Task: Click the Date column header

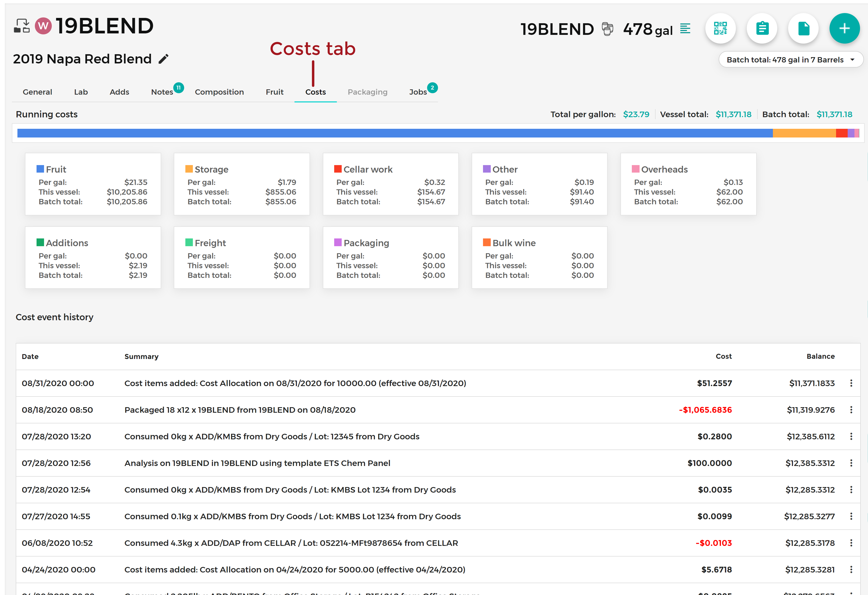Action: click(x=30, y=356)
